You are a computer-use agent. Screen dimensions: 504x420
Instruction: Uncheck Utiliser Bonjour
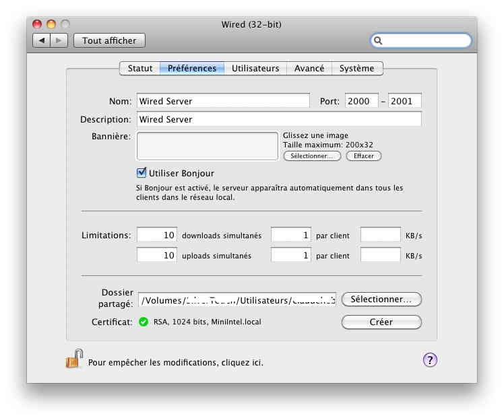pyautogui.click(x=141, y=173)
